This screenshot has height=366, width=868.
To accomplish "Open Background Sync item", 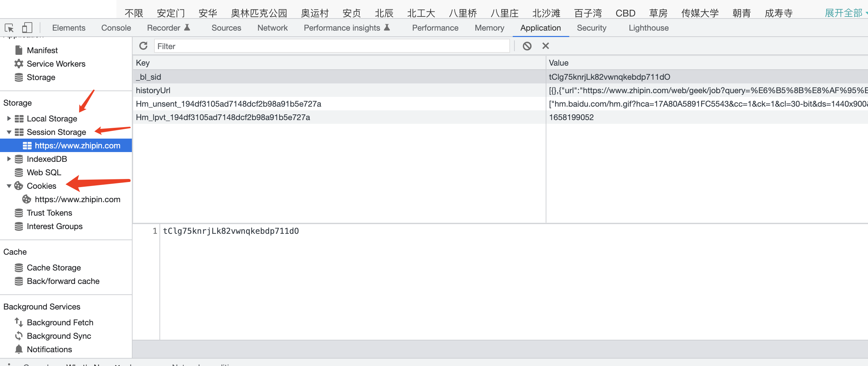I will 59,336.
